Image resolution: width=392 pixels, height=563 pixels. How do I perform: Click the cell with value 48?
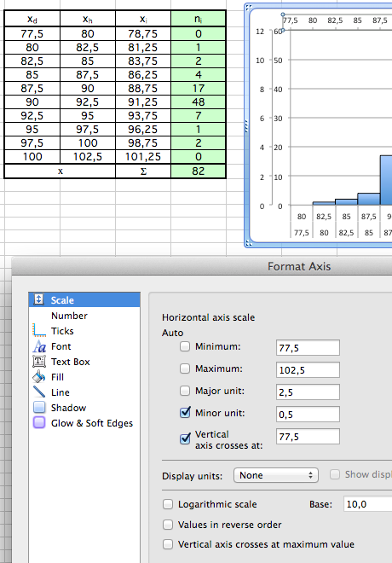[199, 102]
